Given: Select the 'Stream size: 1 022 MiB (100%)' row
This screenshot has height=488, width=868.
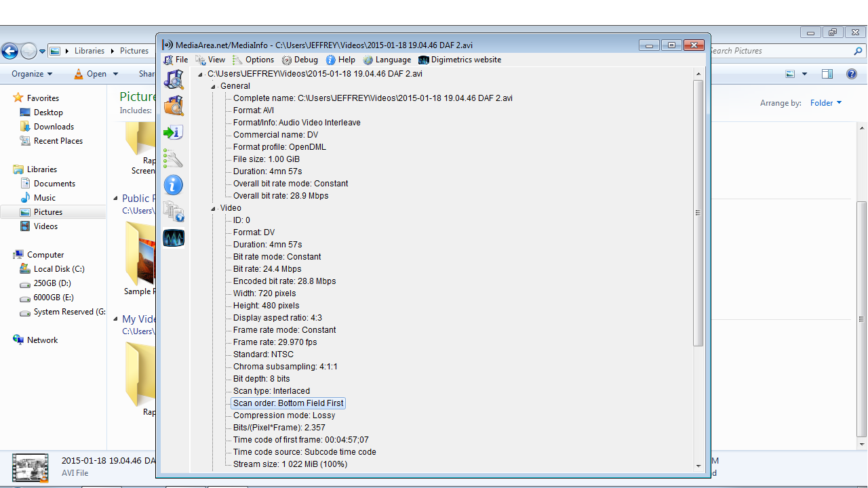Looking at the screenshot, I should pos(290,464).
